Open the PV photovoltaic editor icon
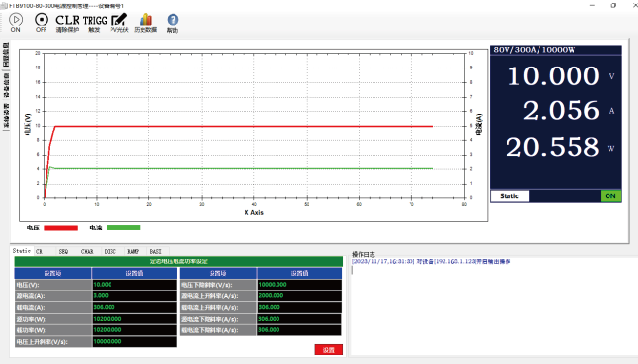This screenshot has width=638, height=364. coord(119,23)
